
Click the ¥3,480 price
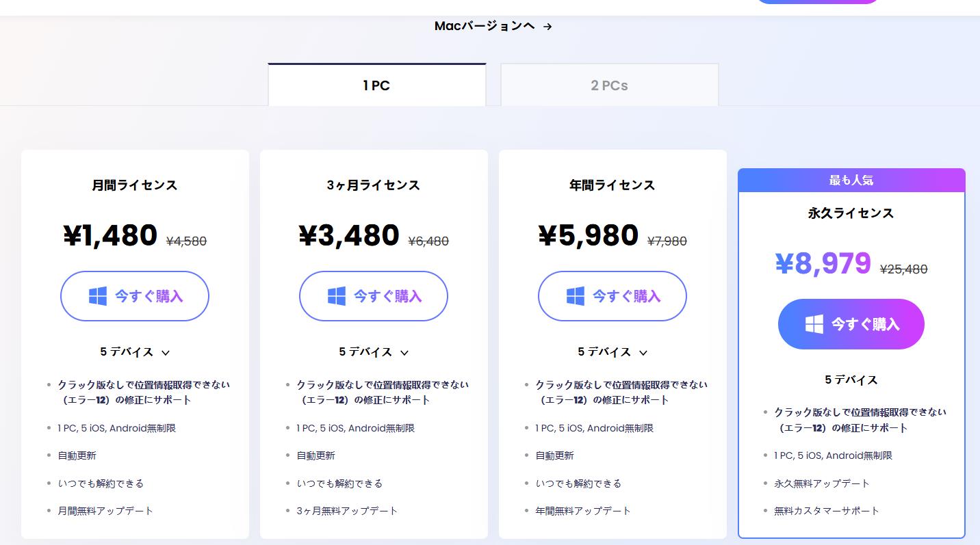(349, 235)
